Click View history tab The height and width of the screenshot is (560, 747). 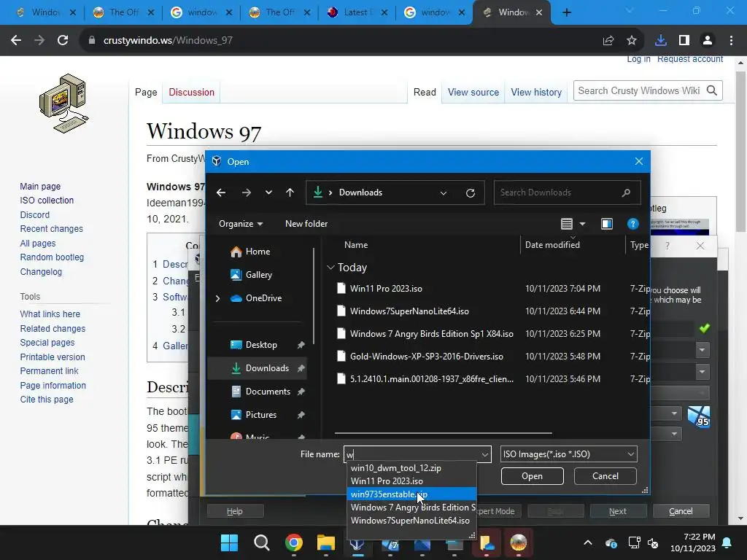pos(536,92)
